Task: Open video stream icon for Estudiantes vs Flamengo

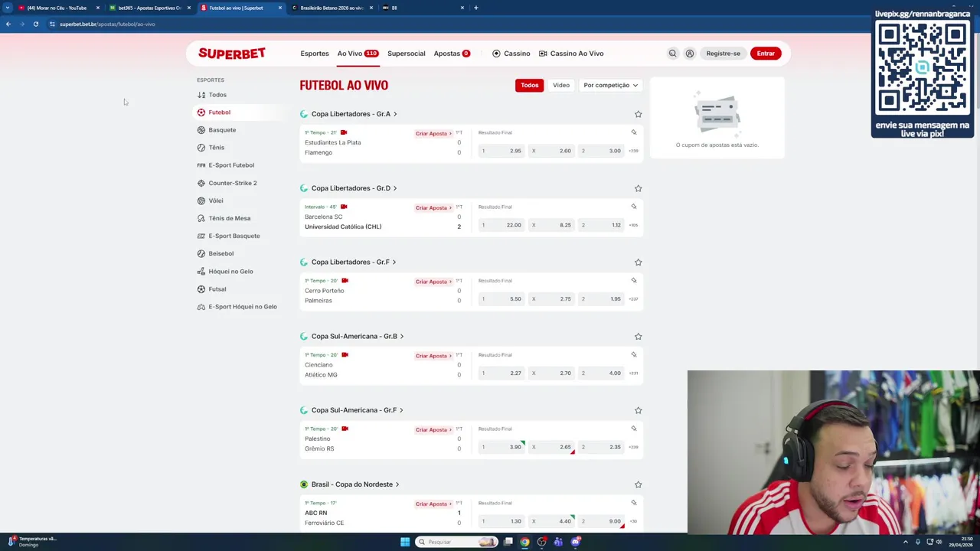Action: tap(344, 132)
